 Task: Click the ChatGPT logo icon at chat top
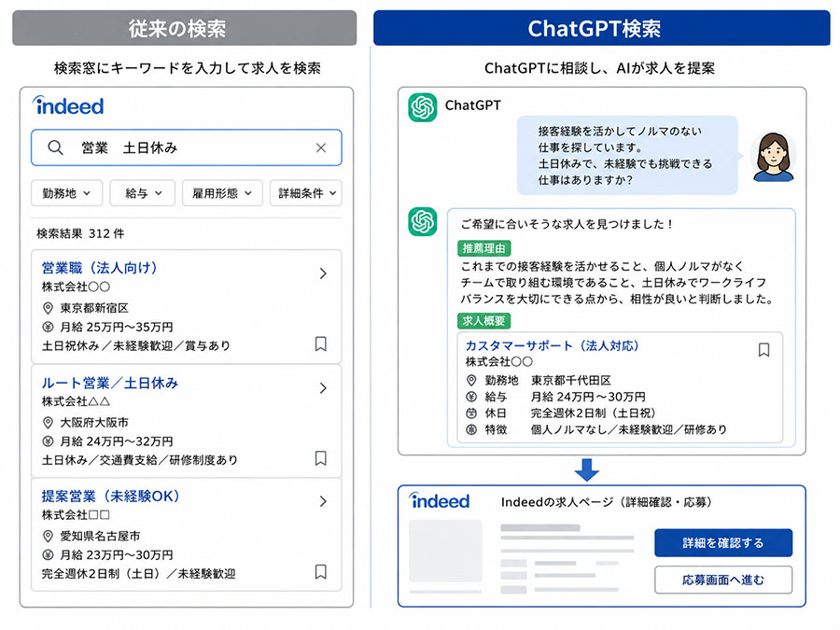(423, 107)
